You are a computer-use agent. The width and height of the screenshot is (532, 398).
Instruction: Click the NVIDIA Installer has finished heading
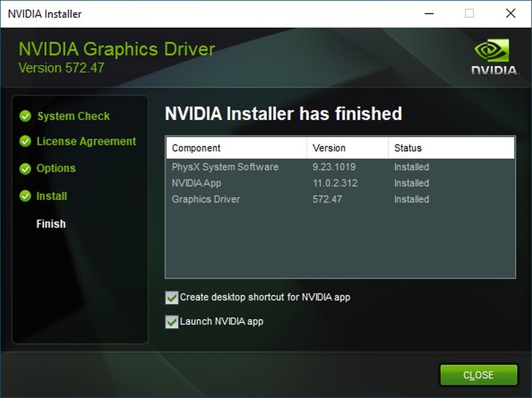(283, 114)
